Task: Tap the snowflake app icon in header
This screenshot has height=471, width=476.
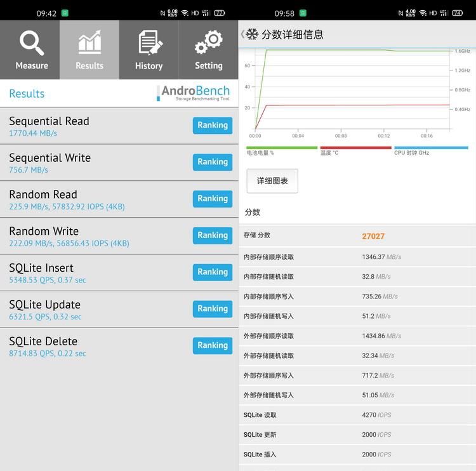Action: pos(252,34)
